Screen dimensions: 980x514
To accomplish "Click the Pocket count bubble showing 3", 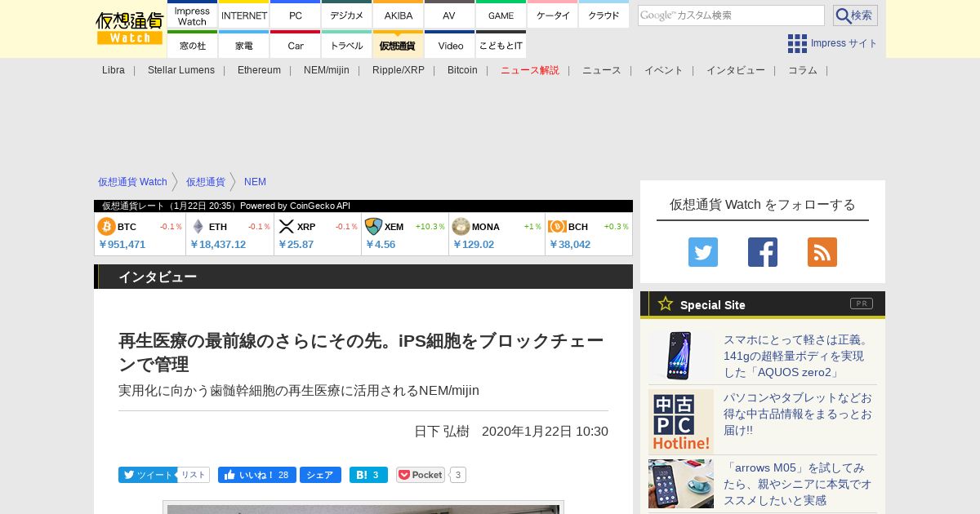I will pyautogui.click(x=458, y=475).
